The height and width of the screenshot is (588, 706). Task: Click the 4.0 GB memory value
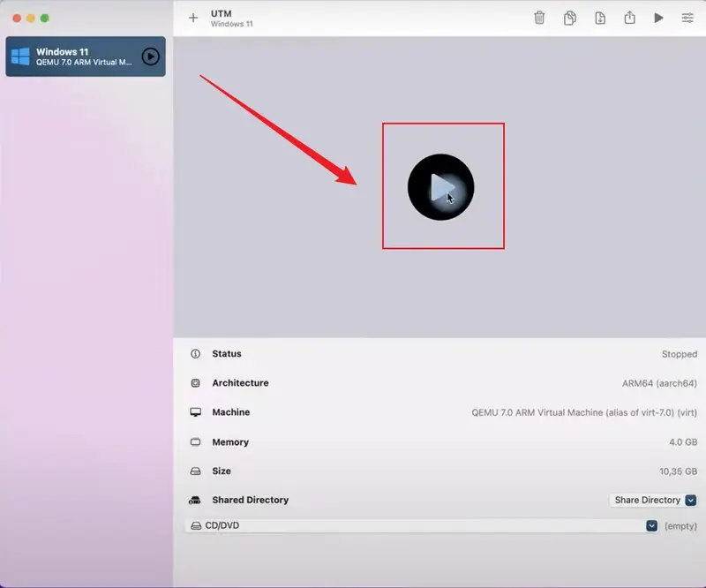(x=683, y=442)
